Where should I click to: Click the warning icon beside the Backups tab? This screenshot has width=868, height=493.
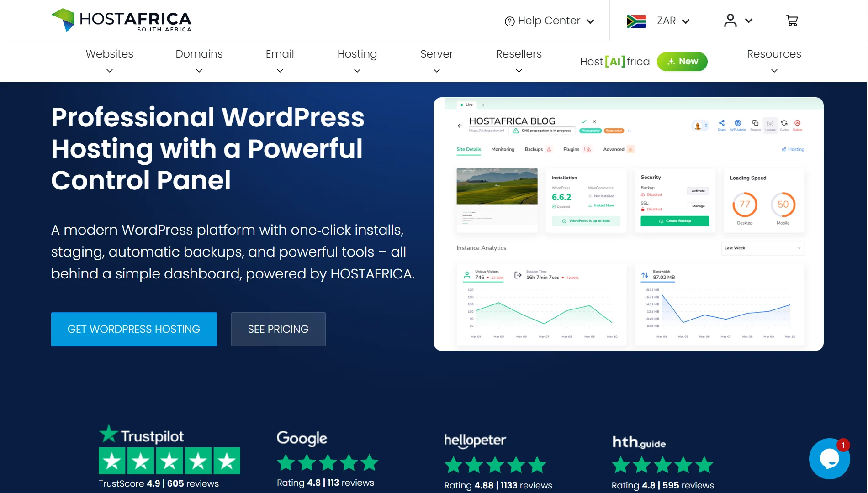pos(549,150)
